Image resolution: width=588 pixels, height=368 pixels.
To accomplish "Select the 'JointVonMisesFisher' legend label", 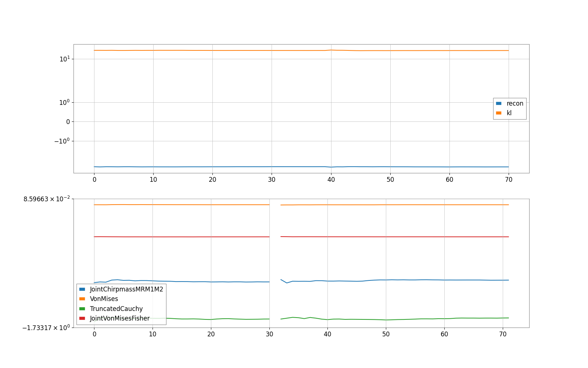I will 120,318.
